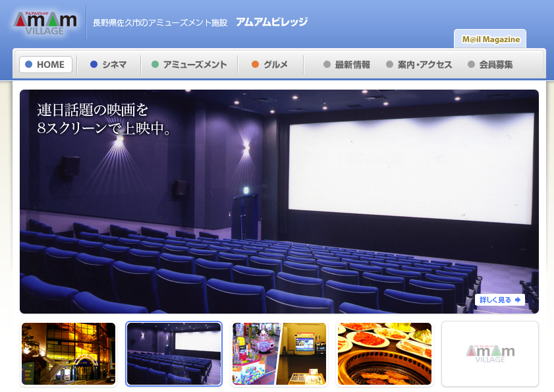Open the シネマ menu item

click(x=108, y=65)
